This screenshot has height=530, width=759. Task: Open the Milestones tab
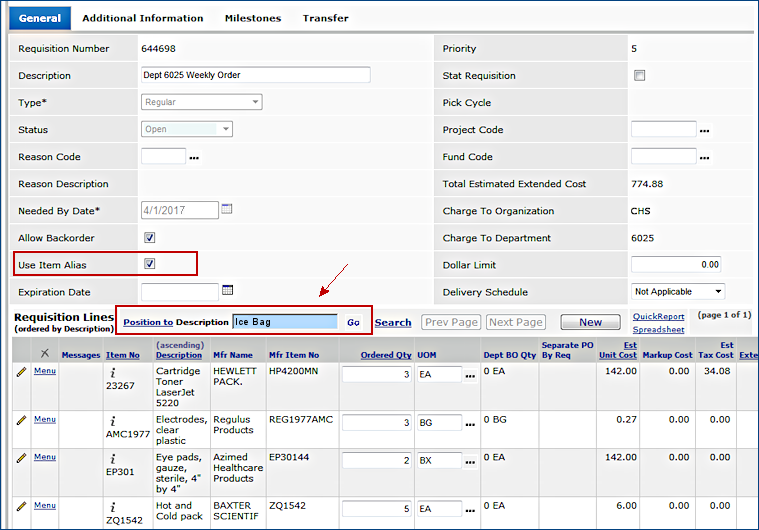tap(252, 18)
